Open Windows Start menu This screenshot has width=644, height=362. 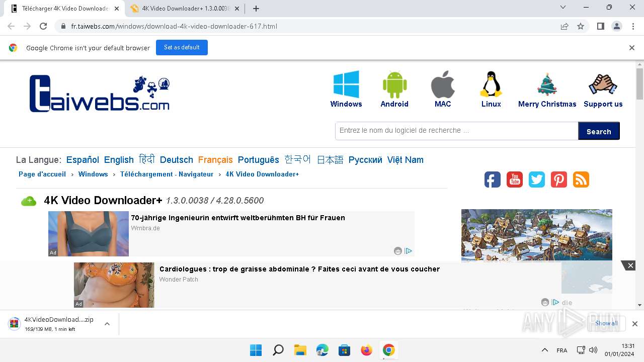pos(256,350)
